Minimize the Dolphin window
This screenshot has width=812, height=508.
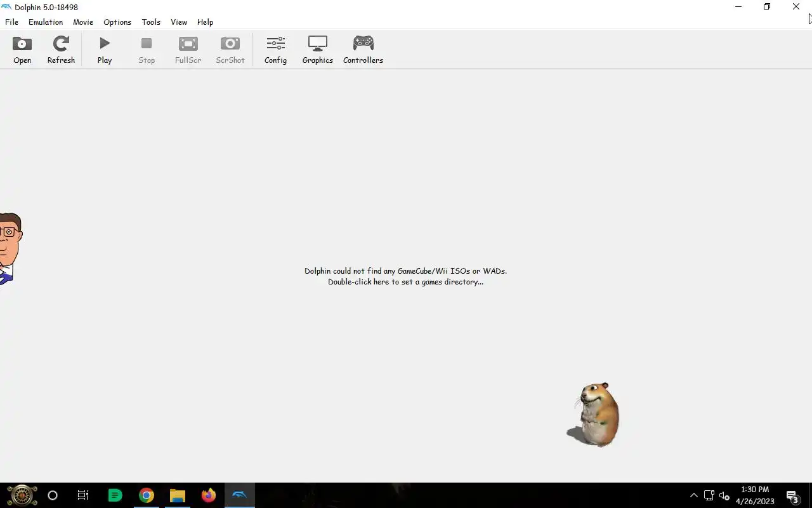tap(738, 7)
